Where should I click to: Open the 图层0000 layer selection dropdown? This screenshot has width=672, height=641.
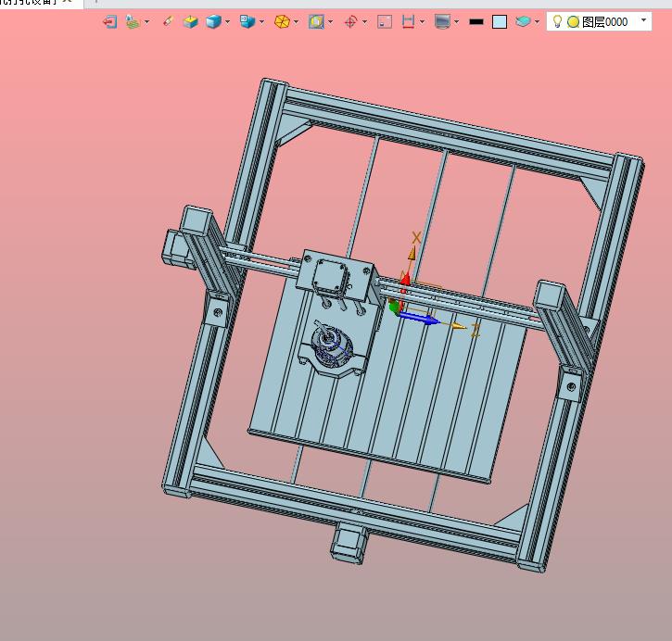pos(643,20)
